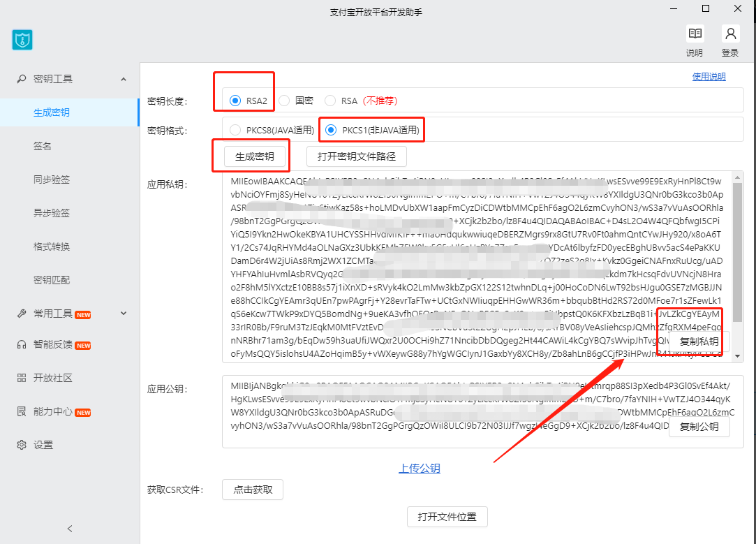Click the 设置 gear icon
This screenshot has width=756, height=544.
22,445
